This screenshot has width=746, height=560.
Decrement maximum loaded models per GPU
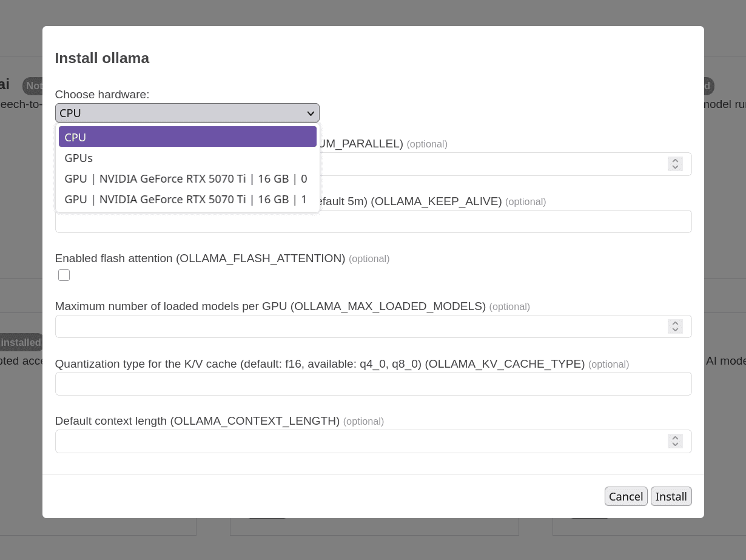click(675, 330)
